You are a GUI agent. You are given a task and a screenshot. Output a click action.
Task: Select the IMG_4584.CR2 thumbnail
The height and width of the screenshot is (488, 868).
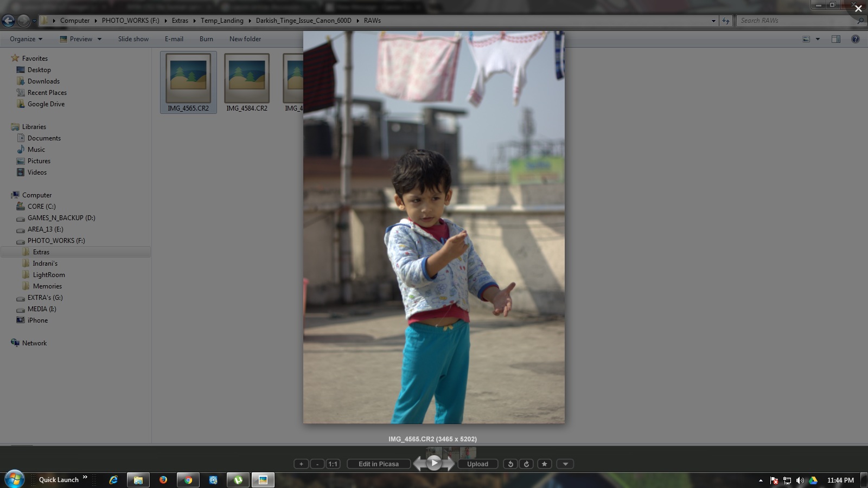247,82
